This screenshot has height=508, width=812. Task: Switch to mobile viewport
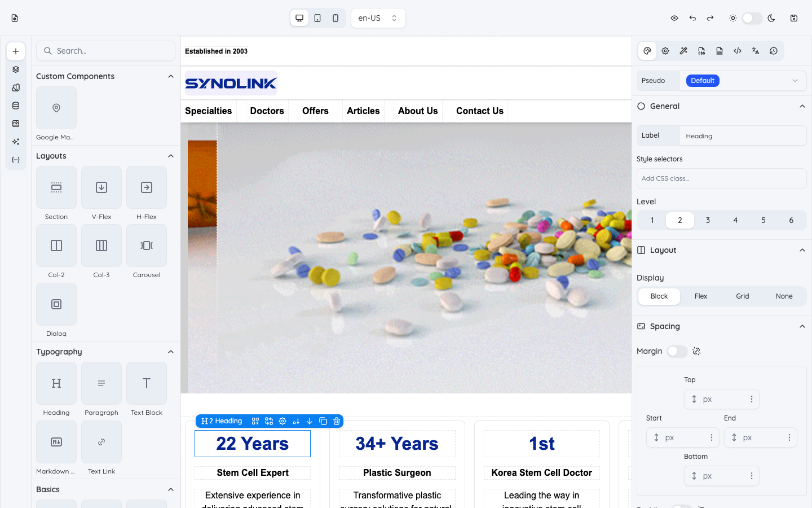point(336,18)
